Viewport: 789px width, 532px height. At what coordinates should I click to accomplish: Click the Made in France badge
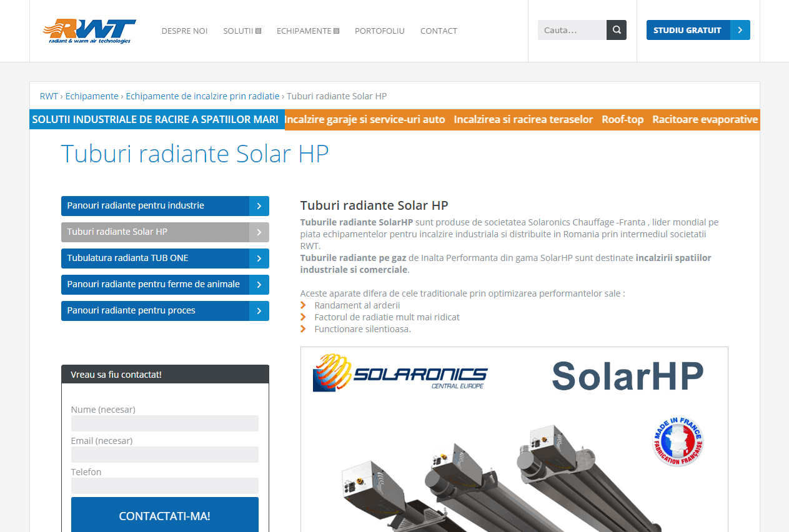678,442
